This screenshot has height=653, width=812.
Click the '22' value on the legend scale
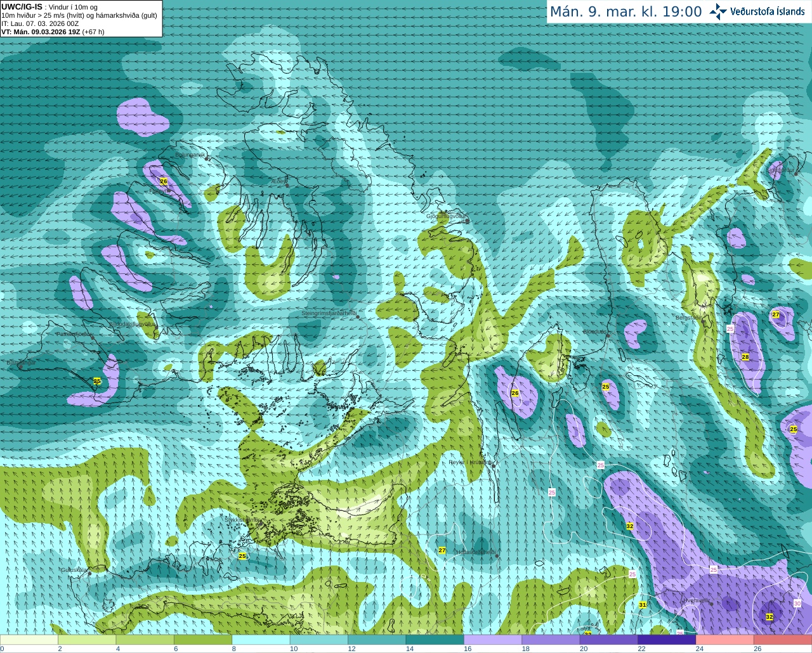[x=641, y=649]
